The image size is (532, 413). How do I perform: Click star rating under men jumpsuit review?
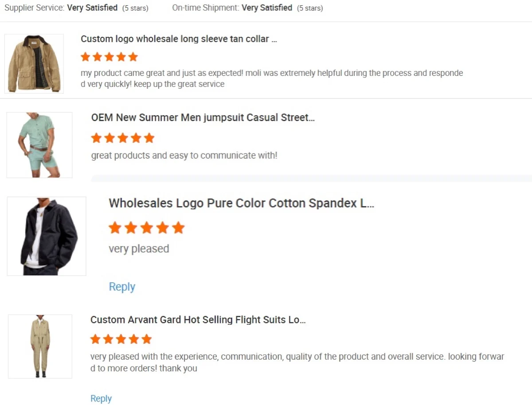(x=122, y=138)
